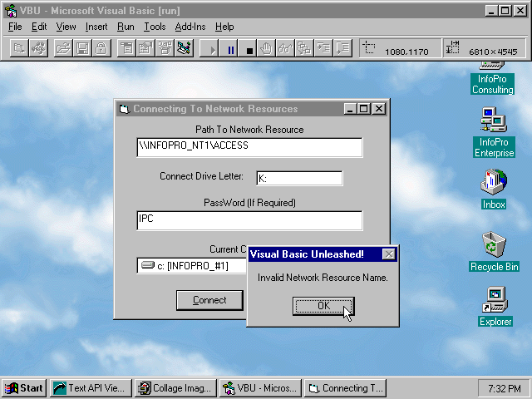Click the Save Project floppy disk icon
The height and width of the screenshot is (399, 532).
click(x=81, y=49)
